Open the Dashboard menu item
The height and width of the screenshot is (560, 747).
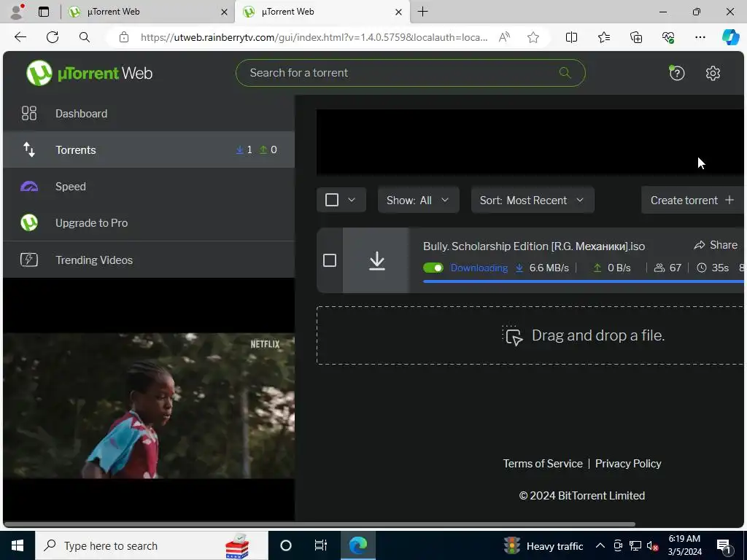149,113
